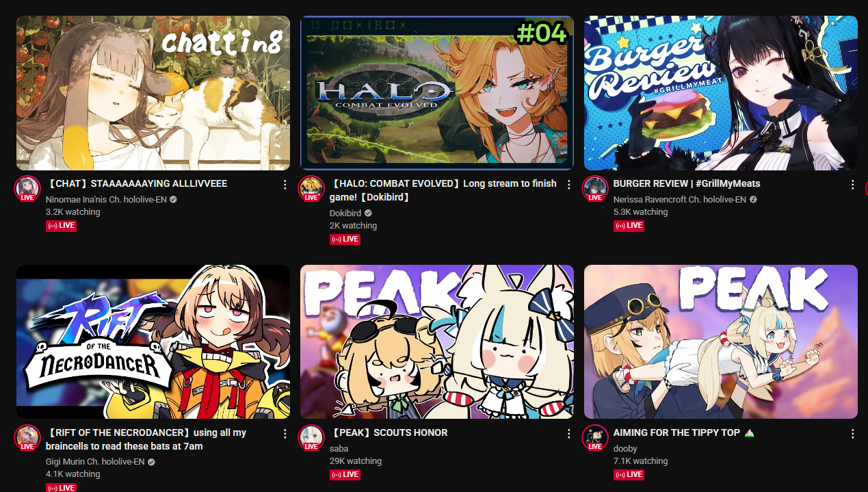Open the Chatting stream thumbnail

point(153,93)
